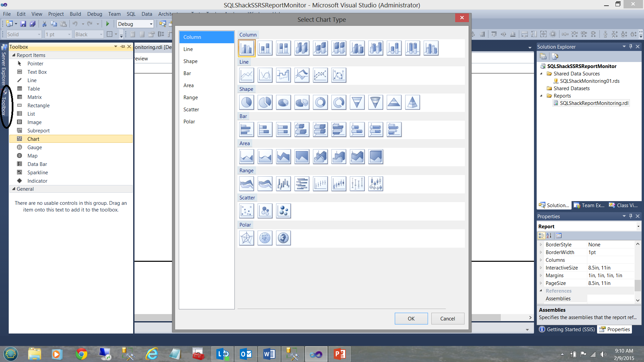Select the Polar category in list
Screen dimensions: 644x362
click(x=189, y=122)
